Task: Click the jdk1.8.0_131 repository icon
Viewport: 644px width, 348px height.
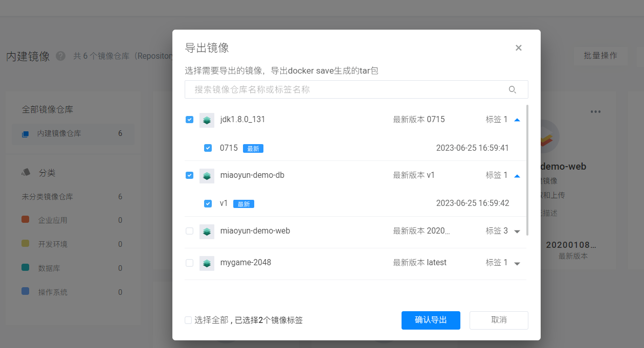Action: (x=207, y=120)
